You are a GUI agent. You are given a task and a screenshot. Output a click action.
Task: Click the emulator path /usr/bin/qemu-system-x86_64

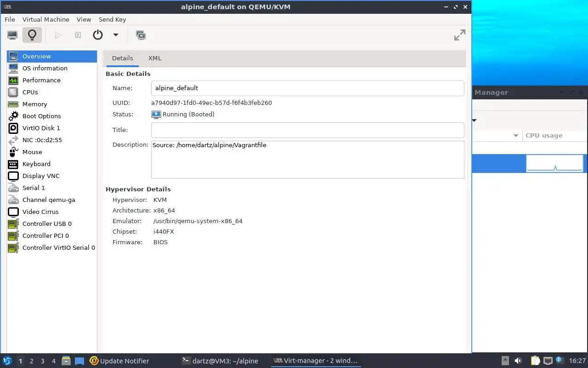(x=198, y=221)
